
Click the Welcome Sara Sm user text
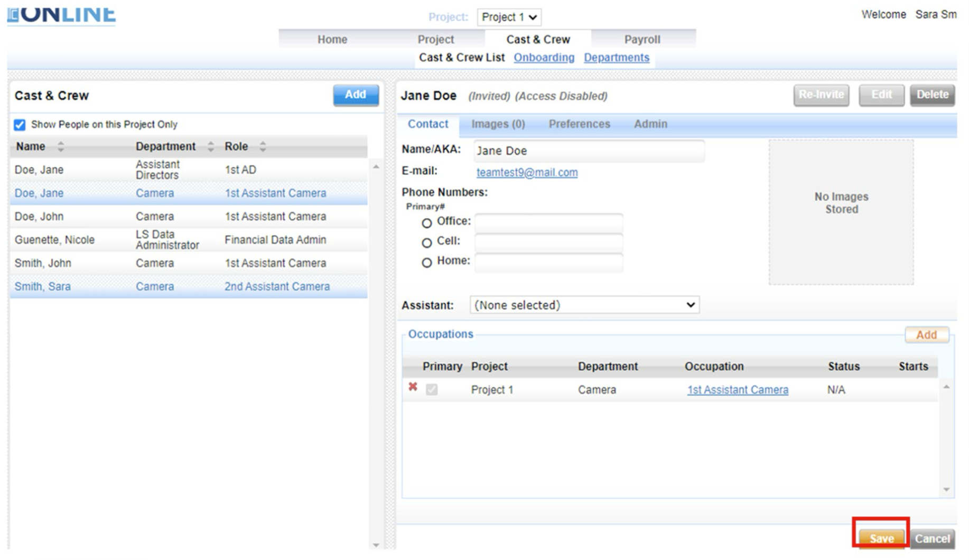[x=909, y=15]
